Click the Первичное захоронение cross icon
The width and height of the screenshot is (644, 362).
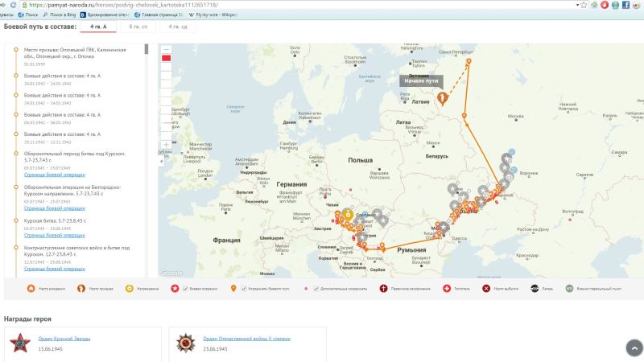point(383,289)
